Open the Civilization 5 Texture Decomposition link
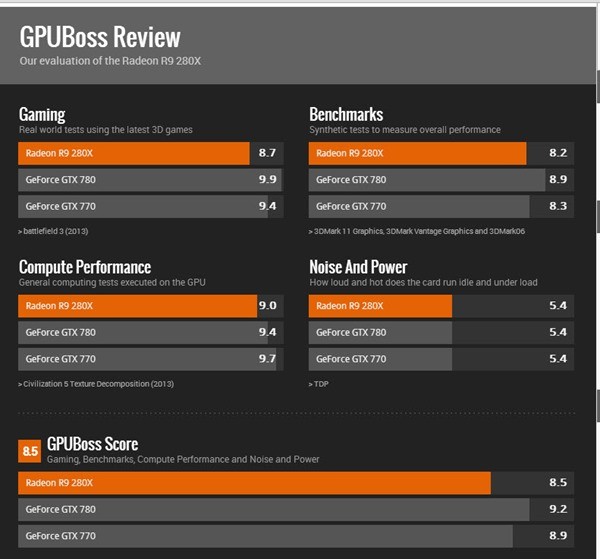The width and height of the screenshot is (600, 559). pyautogui.click(x=96, y=384)
